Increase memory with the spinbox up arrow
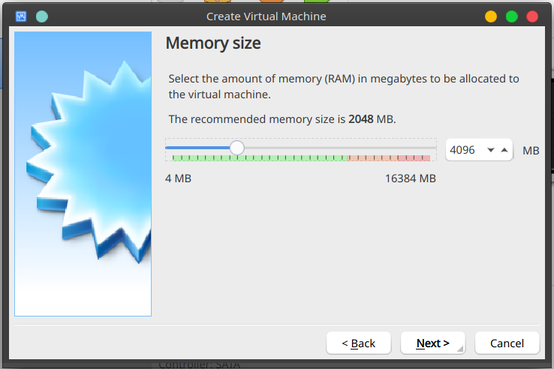554x369 pixels. tap(505, 150)
